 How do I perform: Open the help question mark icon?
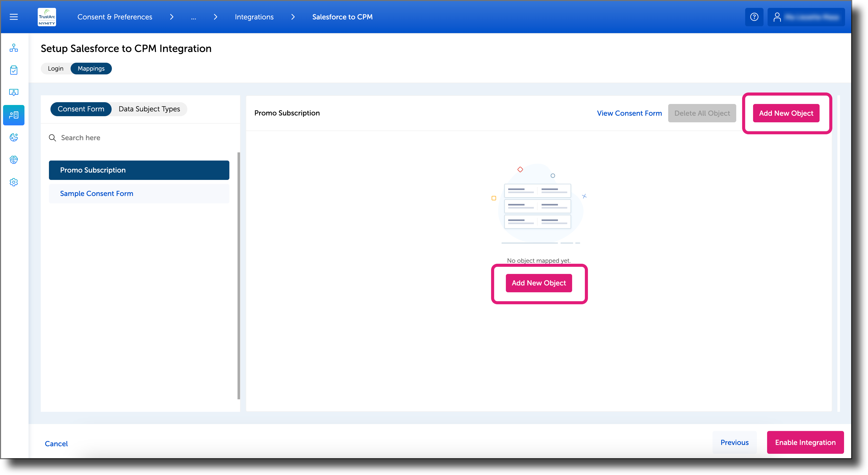click(x=754, y=17)
